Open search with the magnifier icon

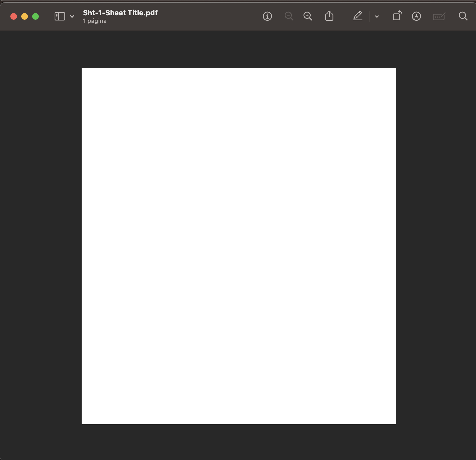(x=463, y=16)
